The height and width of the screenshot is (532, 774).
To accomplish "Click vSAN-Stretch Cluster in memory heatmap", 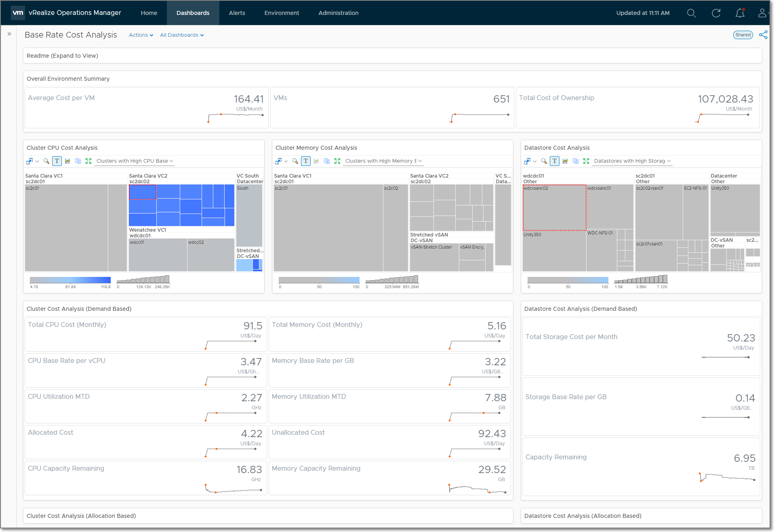I will click(434, 258).
